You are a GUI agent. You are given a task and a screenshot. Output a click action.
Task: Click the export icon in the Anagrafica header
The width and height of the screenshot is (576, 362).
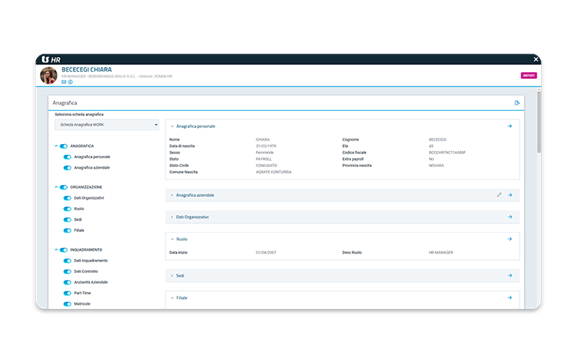(517, 103)
